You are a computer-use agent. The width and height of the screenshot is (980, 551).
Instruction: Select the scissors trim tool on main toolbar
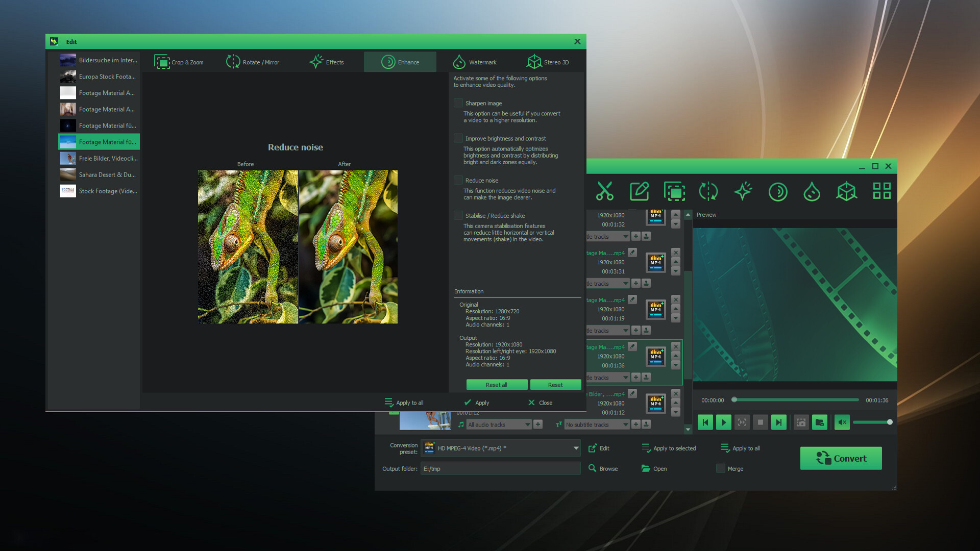click(x=605, y=191)
